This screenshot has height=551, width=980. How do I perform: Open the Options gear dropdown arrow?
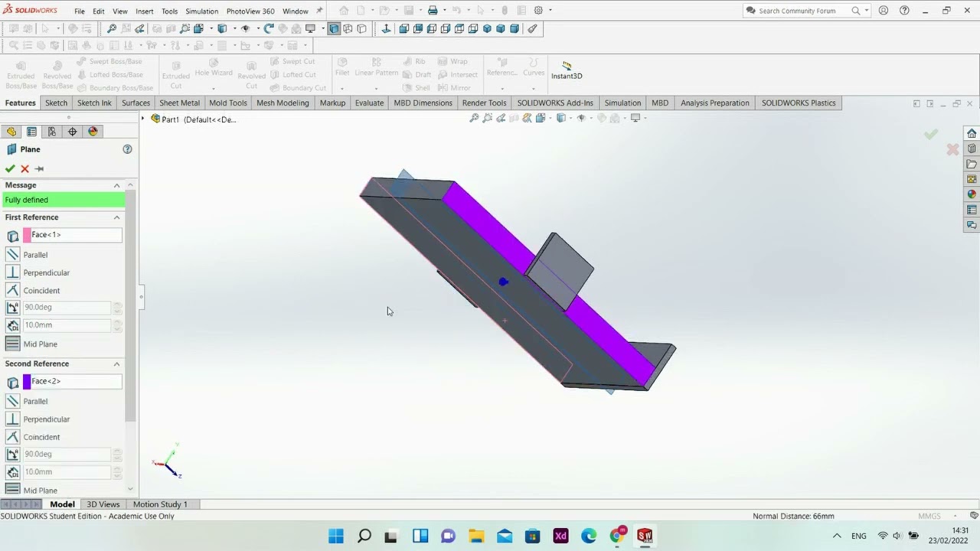(x=550, y=11)
